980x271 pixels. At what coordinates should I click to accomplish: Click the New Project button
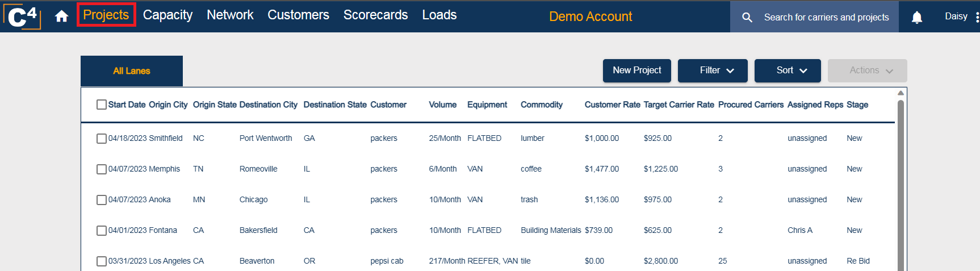click(x=636, y=70)
